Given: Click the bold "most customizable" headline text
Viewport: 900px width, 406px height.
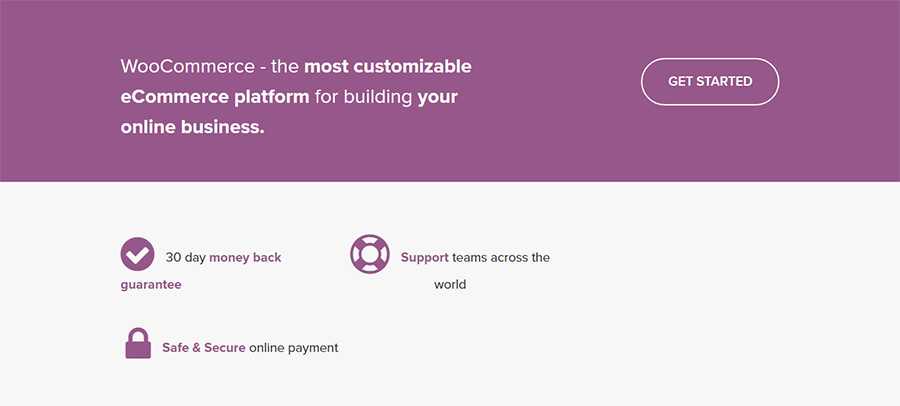Looking at the screenshot, I should [x=387, y=67].
